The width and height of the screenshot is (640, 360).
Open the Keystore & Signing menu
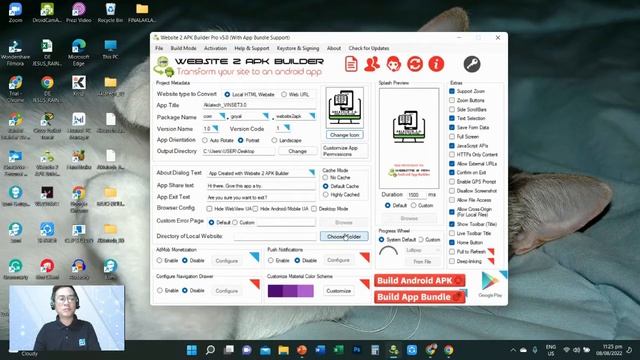pos(298,48)
